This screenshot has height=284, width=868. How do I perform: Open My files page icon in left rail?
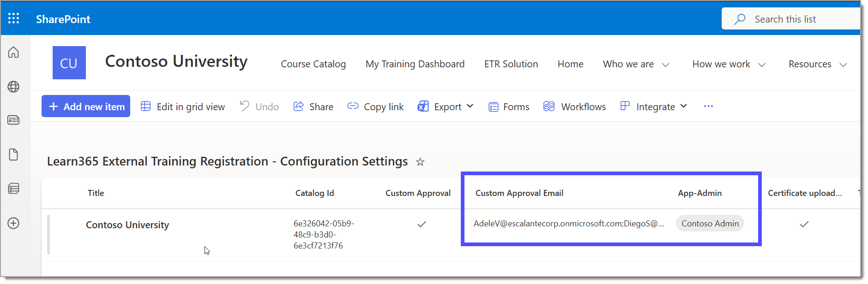coord(13,154)
